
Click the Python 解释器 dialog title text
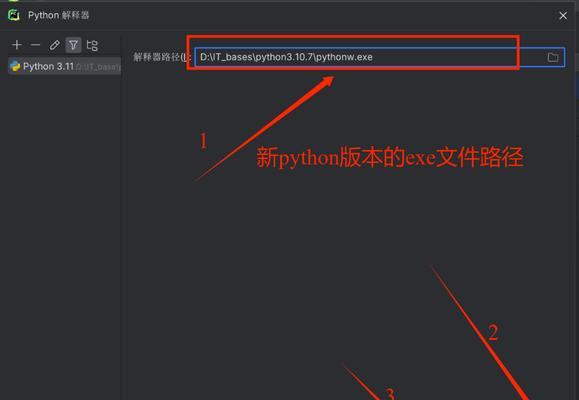click(58, 15)
